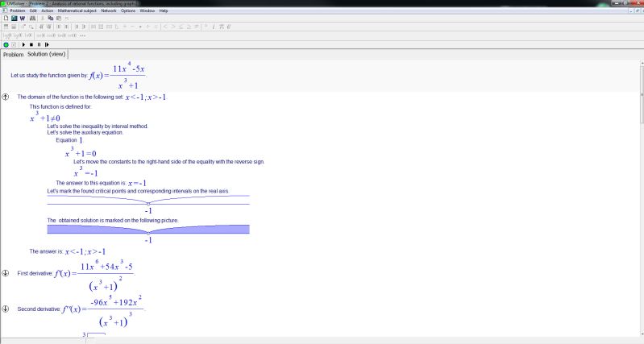The height and width of the screenshot is (344, 644).
Task: Click the green Solve circle icon
Action: click(x=6, y=44)
